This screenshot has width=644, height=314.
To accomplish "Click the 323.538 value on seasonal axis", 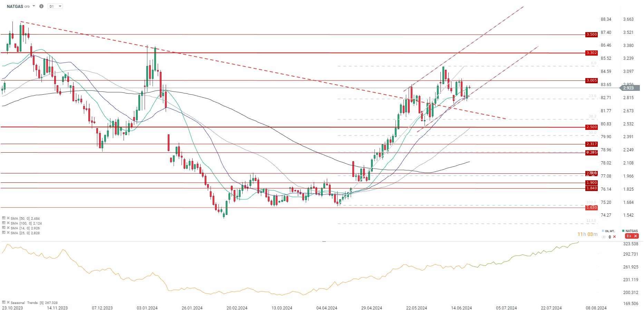I will pos(631,244).
